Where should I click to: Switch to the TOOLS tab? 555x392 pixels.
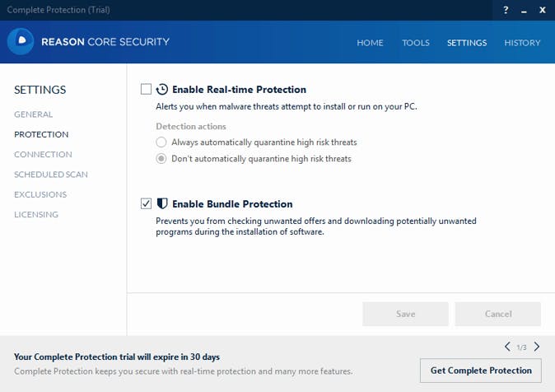click(416, 43)
